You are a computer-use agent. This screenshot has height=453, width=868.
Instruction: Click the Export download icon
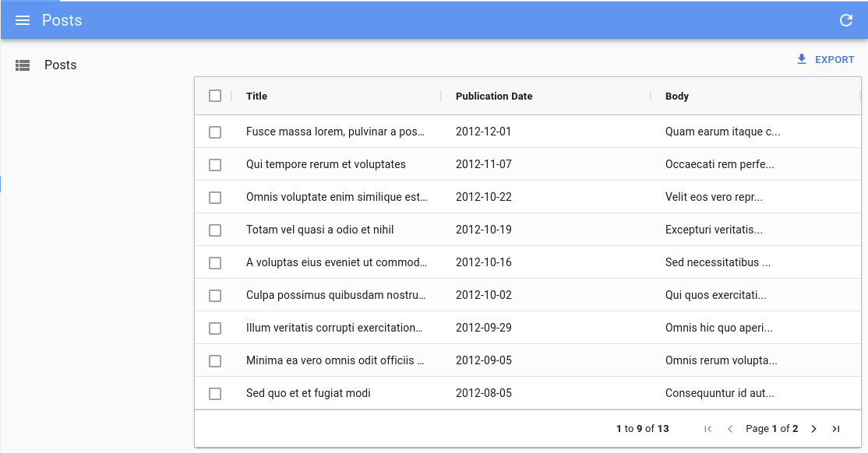click(x=801, y=59)
